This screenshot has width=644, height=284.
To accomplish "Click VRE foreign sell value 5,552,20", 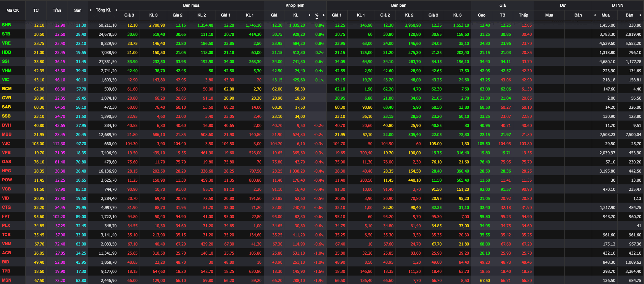I will tap(633, 44).
